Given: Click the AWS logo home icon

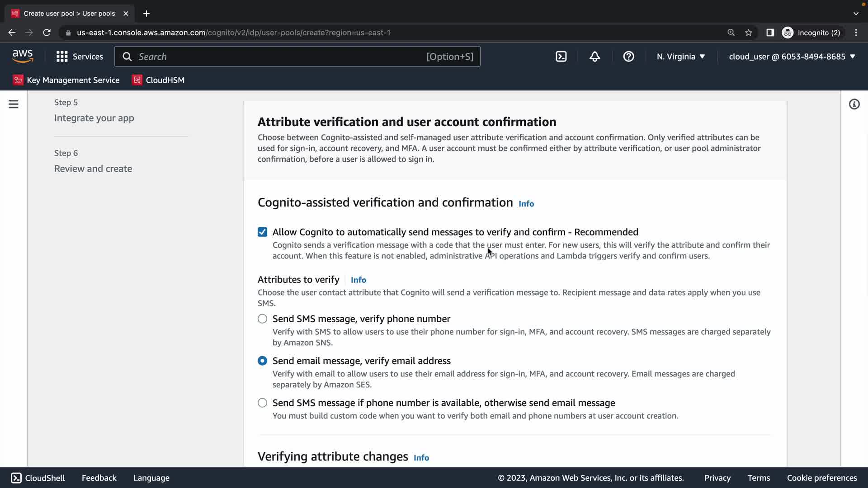Looking at the screenshot, I should point(23,56).
